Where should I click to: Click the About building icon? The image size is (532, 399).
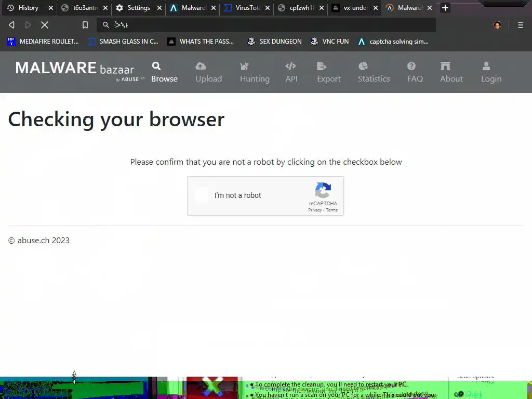(445, 66)
